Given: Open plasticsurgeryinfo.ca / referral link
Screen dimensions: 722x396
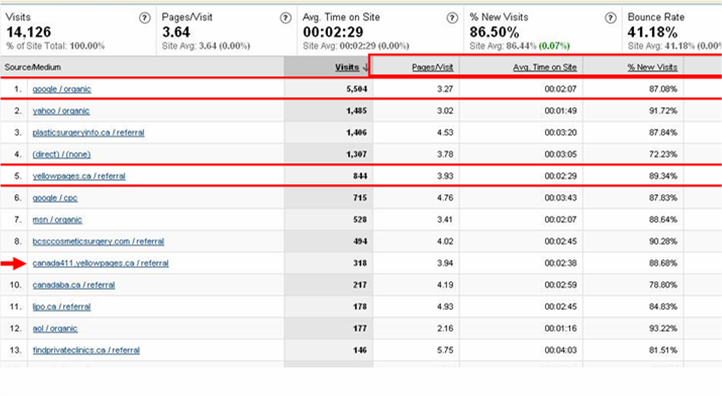Looking at the screenshot, I should (x=88, y=133).
